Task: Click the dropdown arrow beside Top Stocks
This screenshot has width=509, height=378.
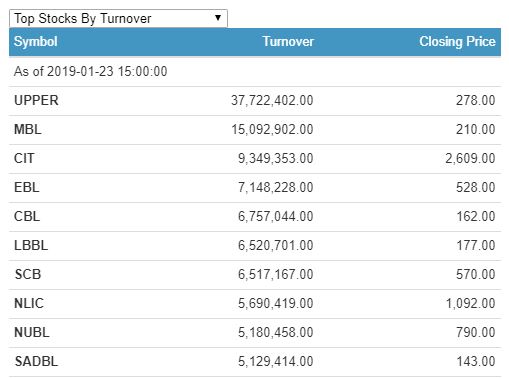Action: click(218, 18)
